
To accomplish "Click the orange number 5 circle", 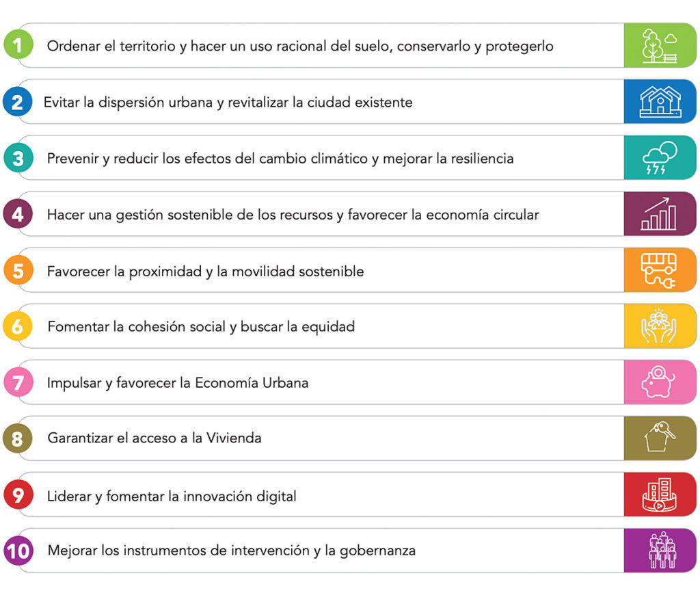I will point(18,271).
